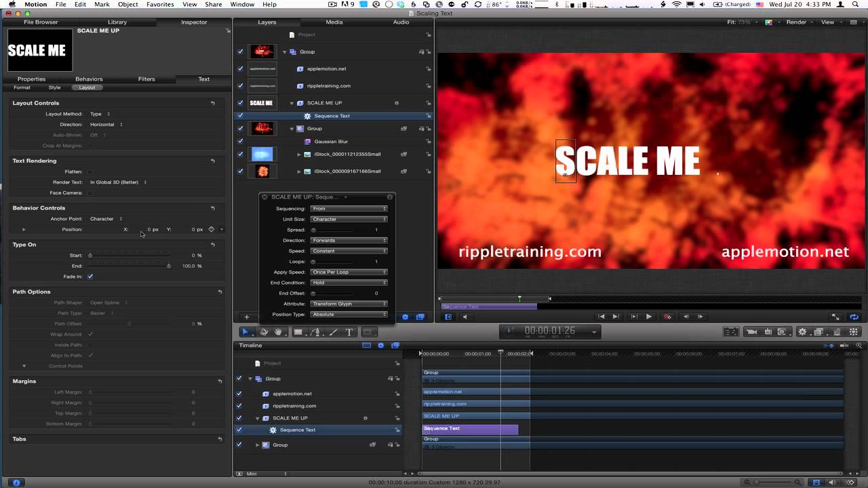Image resolution: width=868 pixels, height=488 pixels.
Task: Click keyframe diamond for Position parameter
Action: tap(212, 229)
